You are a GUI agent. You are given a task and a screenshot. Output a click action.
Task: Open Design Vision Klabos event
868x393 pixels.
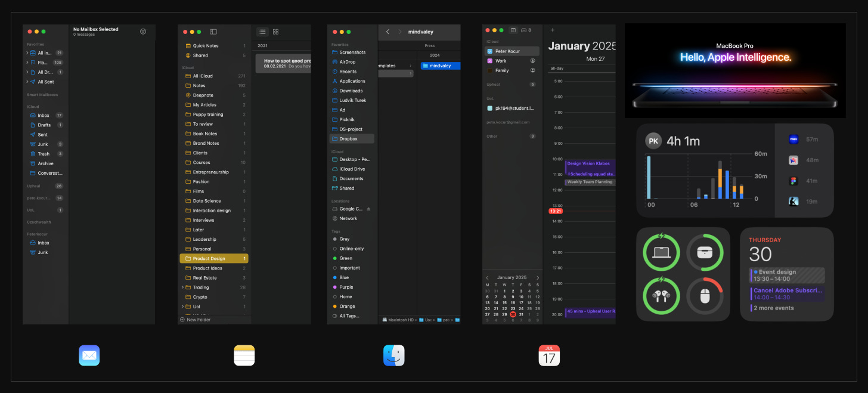pyautogui.click(x=590, y=163)
